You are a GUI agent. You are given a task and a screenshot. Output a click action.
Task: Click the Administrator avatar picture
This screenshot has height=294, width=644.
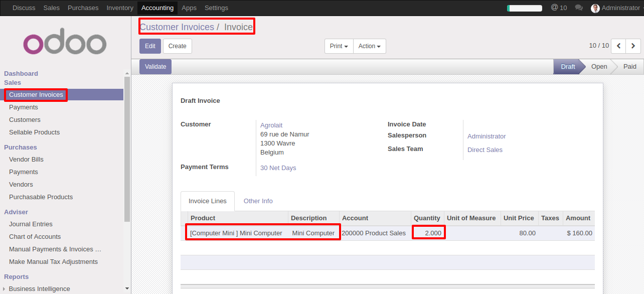point(595,8)
